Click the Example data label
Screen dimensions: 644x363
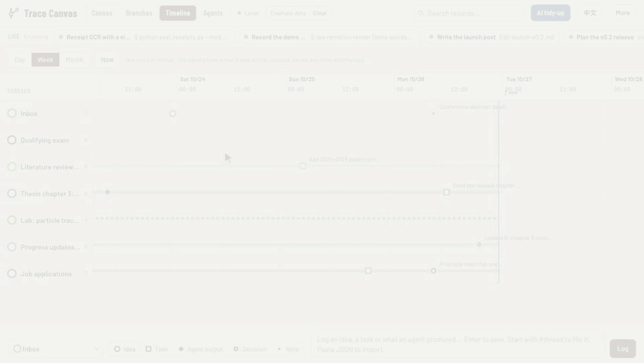click(x=288, y=13)
